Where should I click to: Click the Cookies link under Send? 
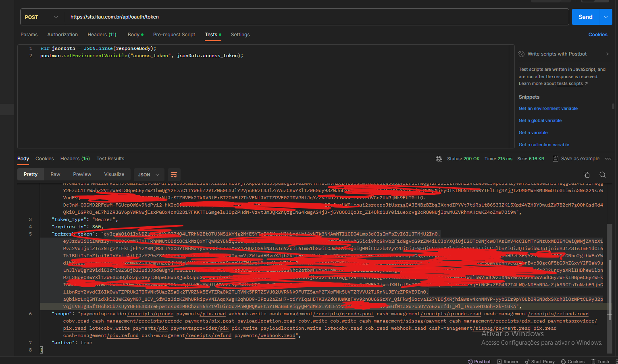pyautogui.click(x=597, y=35)
